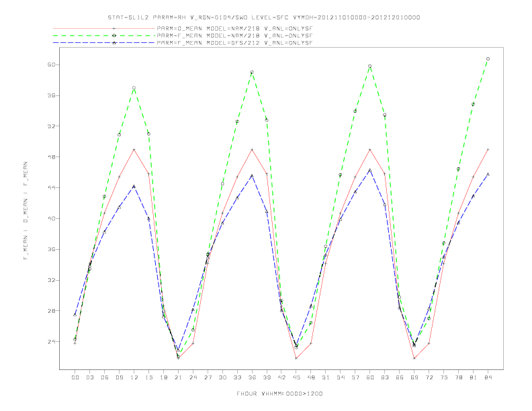Click x-axis forecast hour 72
Image resolution: width=532 pixels, height=411 pixels.
[429, 377]
